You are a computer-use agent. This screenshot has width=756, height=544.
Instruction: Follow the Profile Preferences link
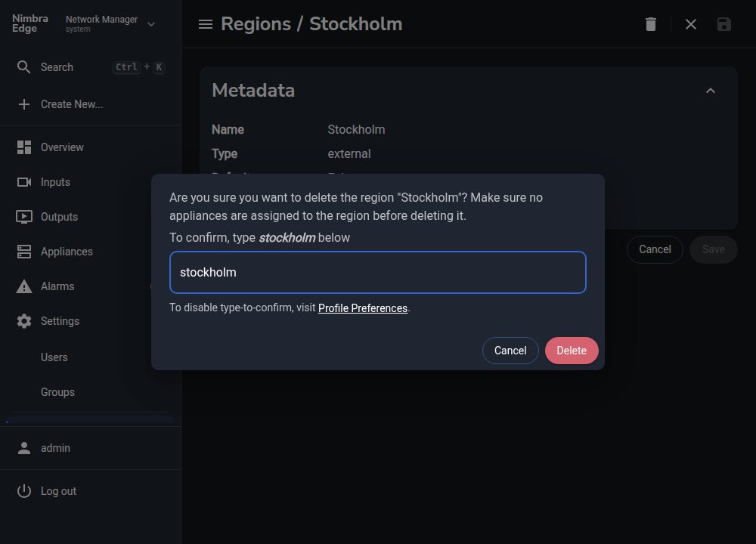pyautogui.click(x=363, y=308)
